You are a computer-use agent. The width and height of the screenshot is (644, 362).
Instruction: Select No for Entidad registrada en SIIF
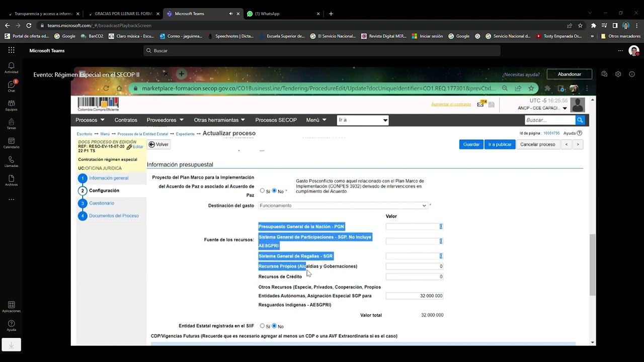pyautogui.click(x=274, y=326)
